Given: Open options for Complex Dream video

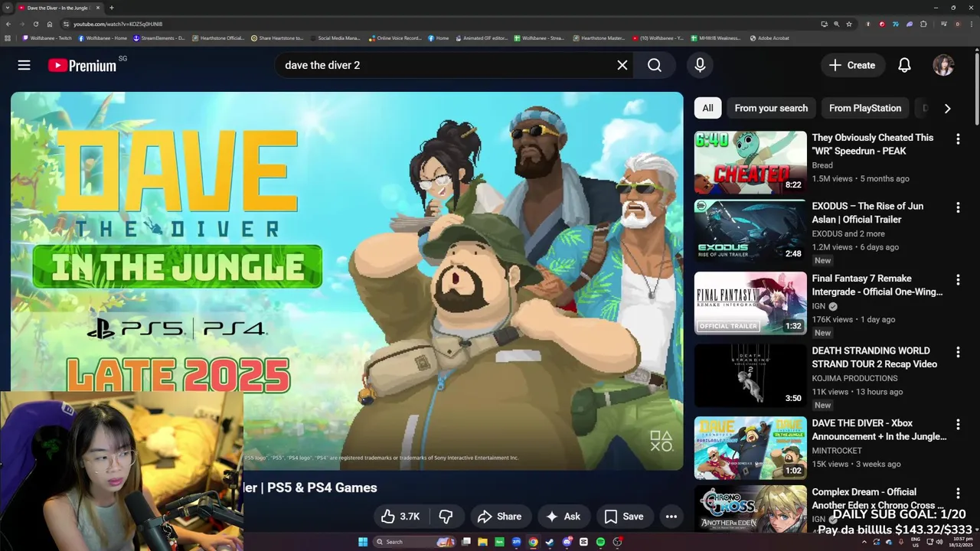Looking at the screenshot, I should pyautogui.click(x=958, y=493).
